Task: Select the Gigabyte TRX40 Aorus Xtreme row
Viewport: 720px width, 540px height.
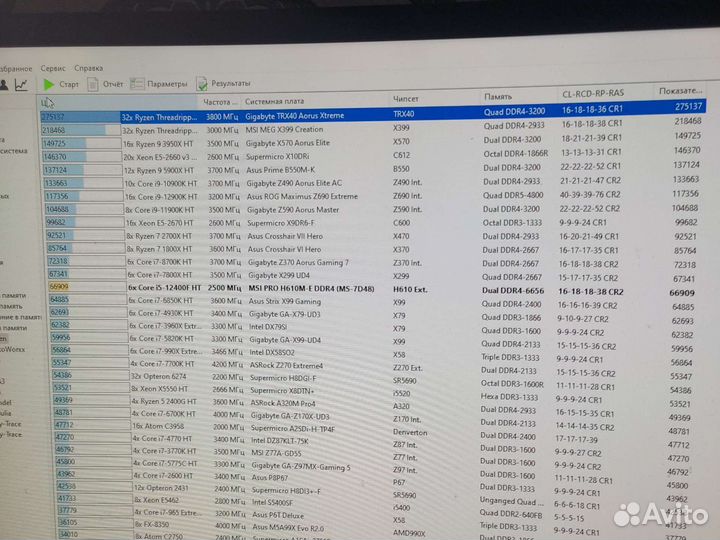Action: (373, 113)
